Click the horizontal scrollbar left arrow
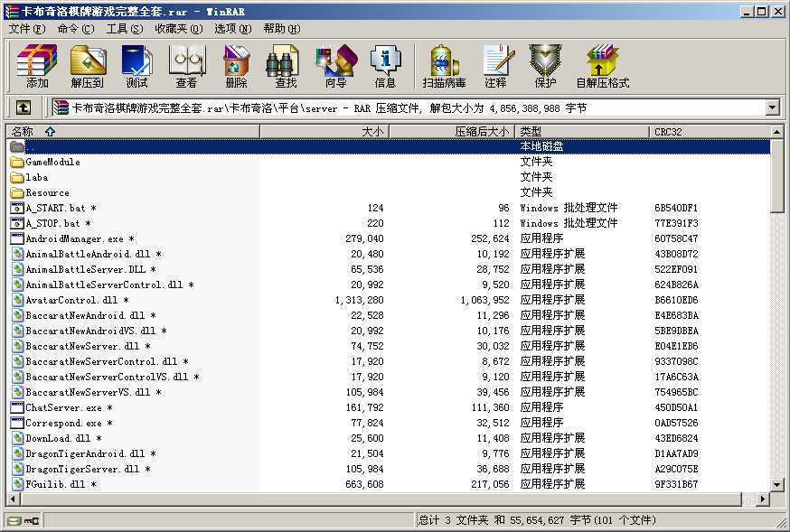This screenshot has height=532, width=790. click(13, 499)
